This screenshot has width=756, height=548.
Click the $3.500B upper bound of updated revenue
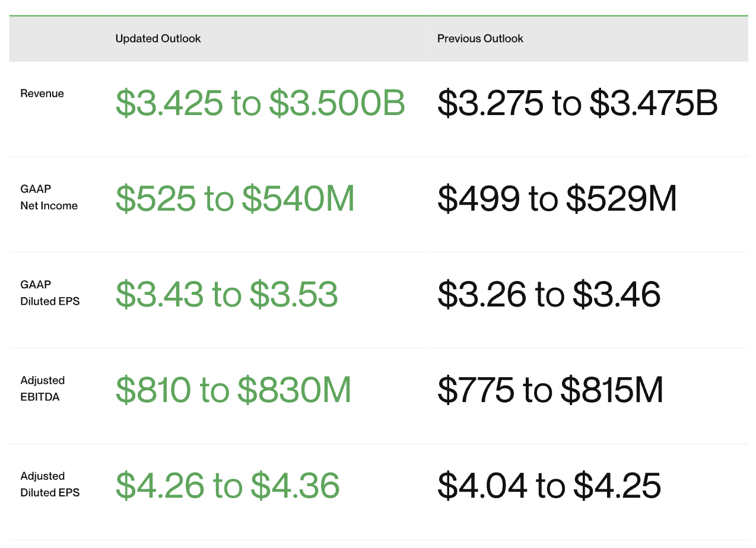(x=337, y=103)
